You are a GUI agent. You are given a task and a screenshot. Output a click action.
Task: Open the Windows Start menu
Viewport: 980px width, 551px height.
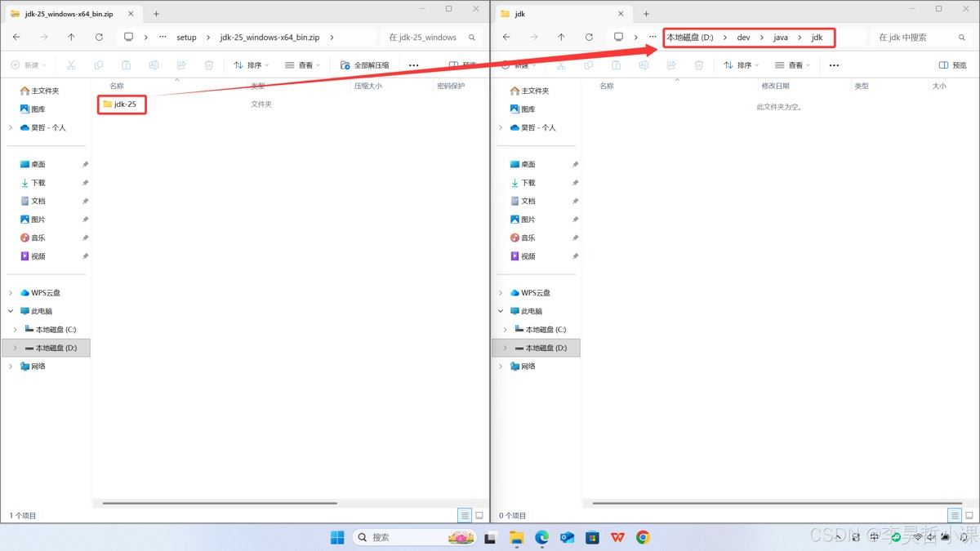pyautogui.click(x=337, y=537)
